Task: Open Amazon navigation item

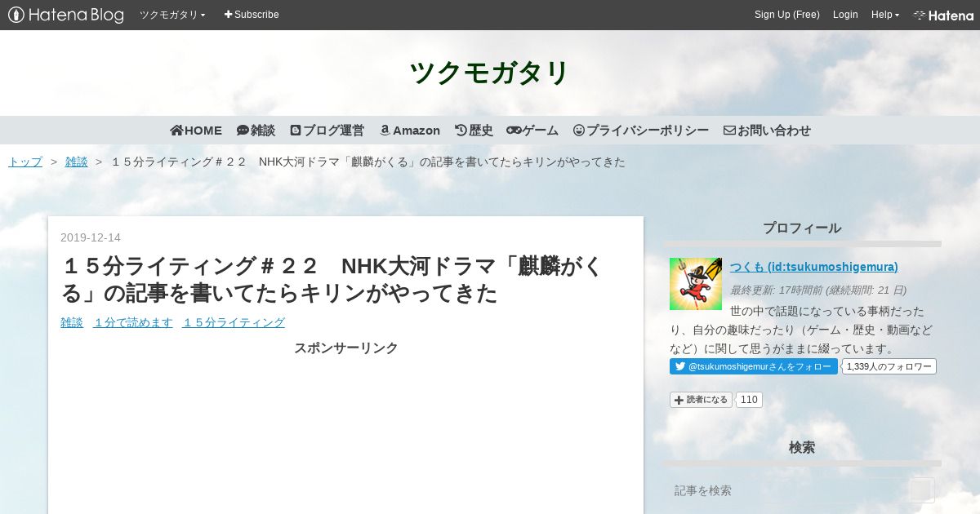Action: point(410,131)
